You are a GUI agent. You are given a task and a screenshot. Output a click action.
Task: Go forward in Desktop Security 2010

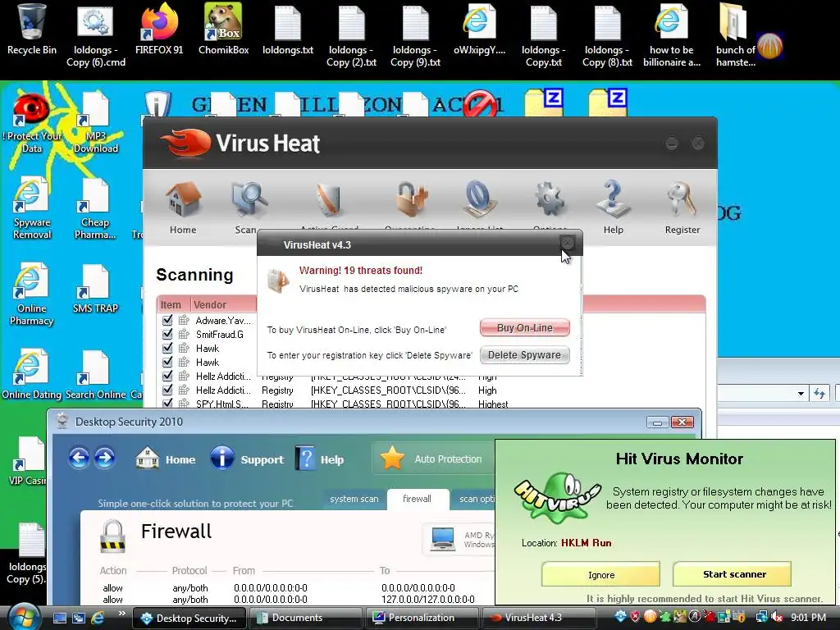[104, 459]
